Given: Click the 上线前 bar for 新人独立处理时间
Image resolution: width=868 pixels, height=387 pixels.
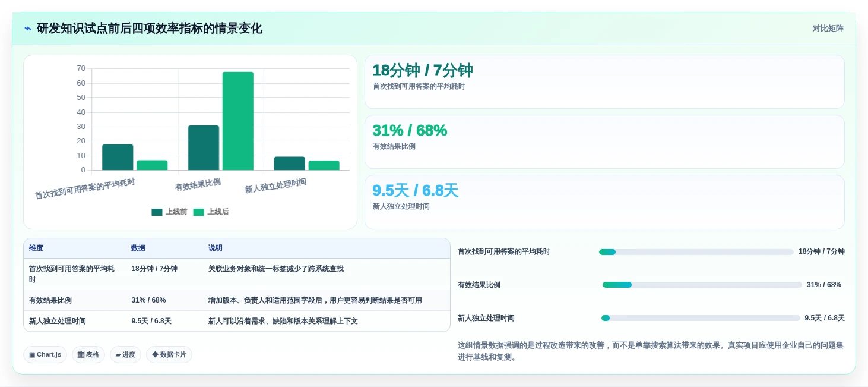Looking at the screenshot, I should pyautogui.click(x=290, y=163).
